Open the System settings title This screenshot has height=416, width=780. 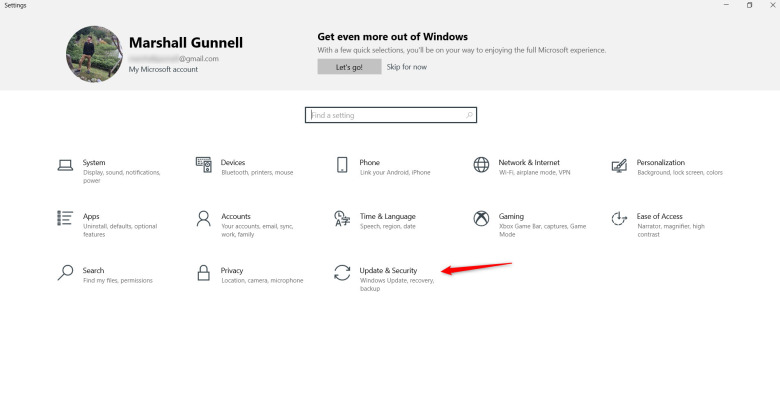tap(94, 162)
